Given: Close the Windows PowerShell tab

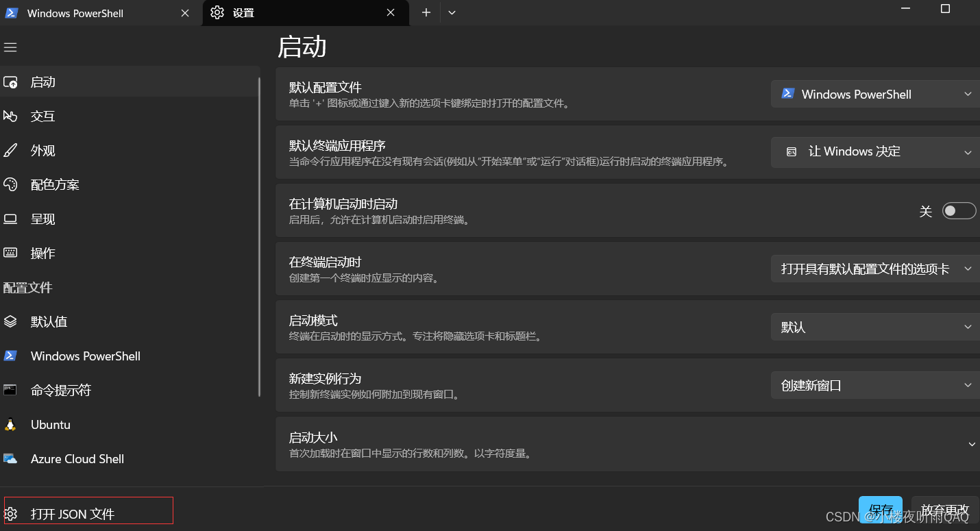Looking at the screenshot, I should click(x=185, y=12).
